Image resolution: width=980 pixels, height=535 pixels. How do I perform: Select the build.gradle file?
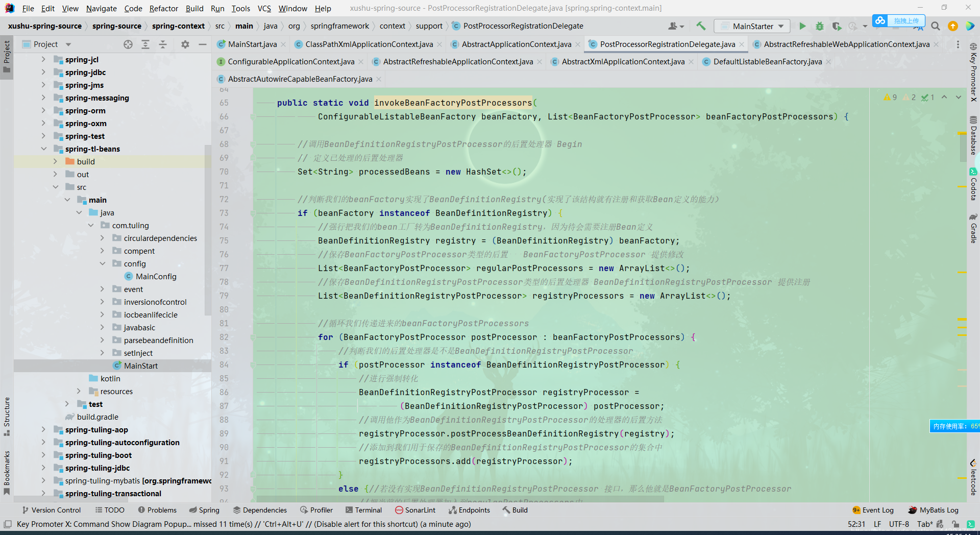tap(97, 417)
